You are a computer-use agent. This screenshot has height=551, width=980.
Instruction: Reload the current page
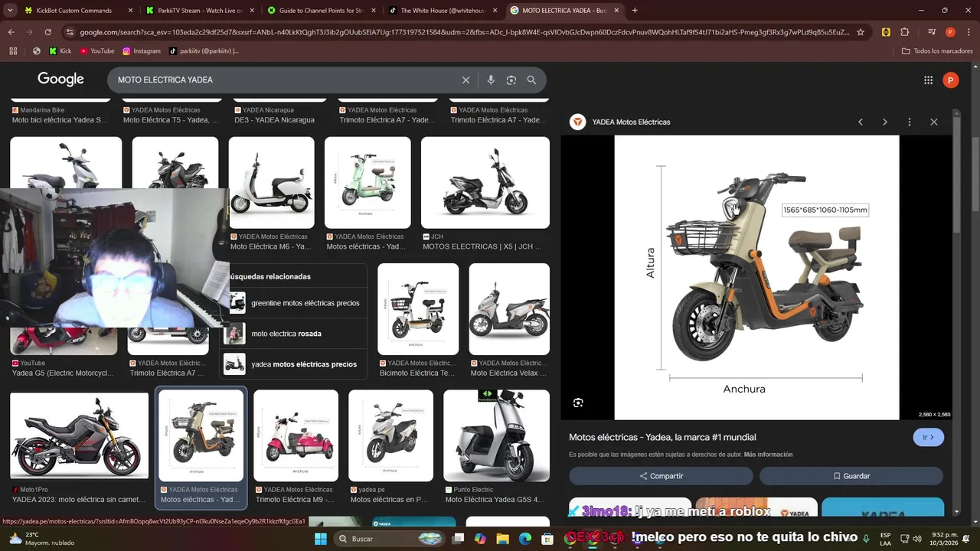47,32
